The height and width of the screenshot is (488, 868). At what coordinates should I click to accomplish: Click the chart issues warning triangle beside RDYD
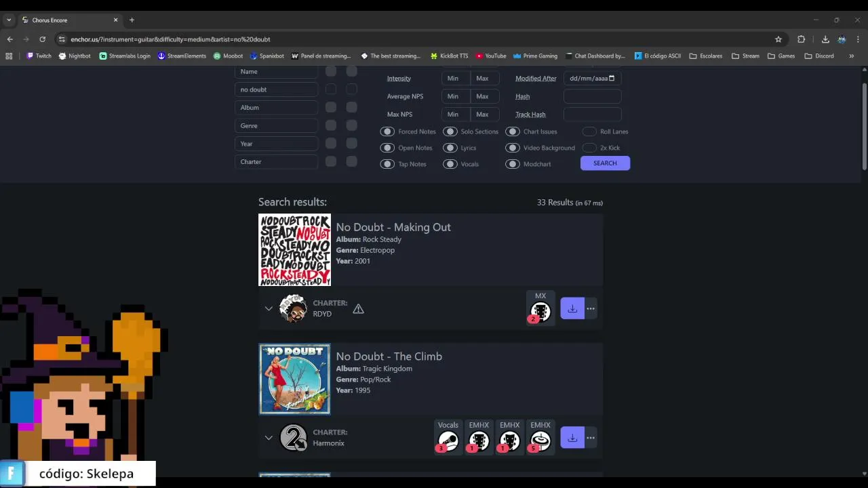[x=358, y=308]
